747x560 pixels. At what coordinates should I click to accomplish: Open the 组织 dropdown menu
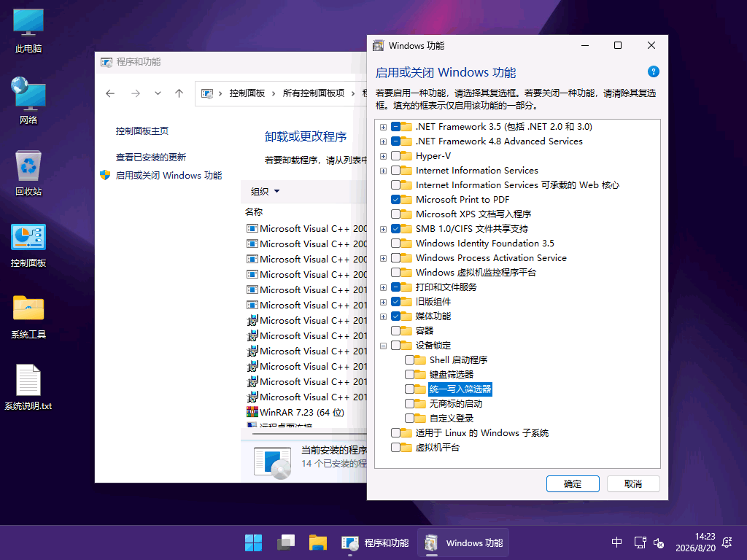(x=265, y=192)
